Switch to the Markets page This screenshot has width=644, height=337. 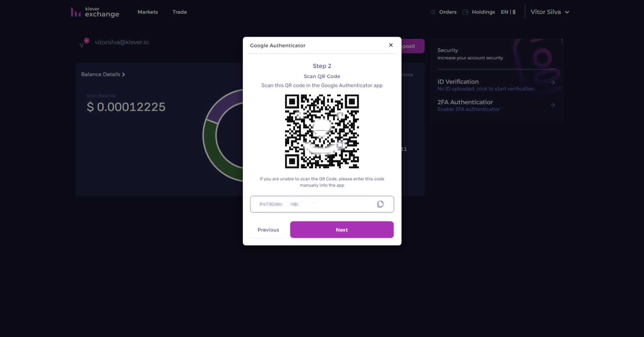[147, 12]
